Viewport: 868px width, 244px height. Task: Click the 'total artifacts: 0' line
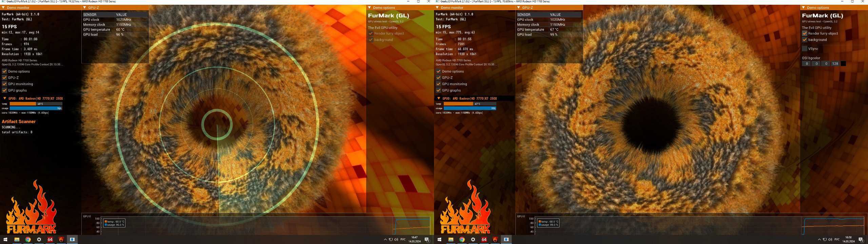(x=17, y=132)
